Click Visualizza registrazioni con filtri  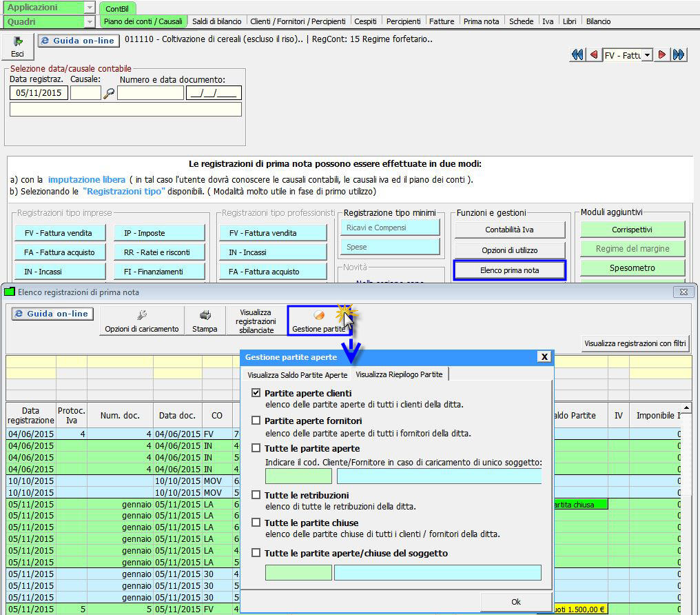635,343
